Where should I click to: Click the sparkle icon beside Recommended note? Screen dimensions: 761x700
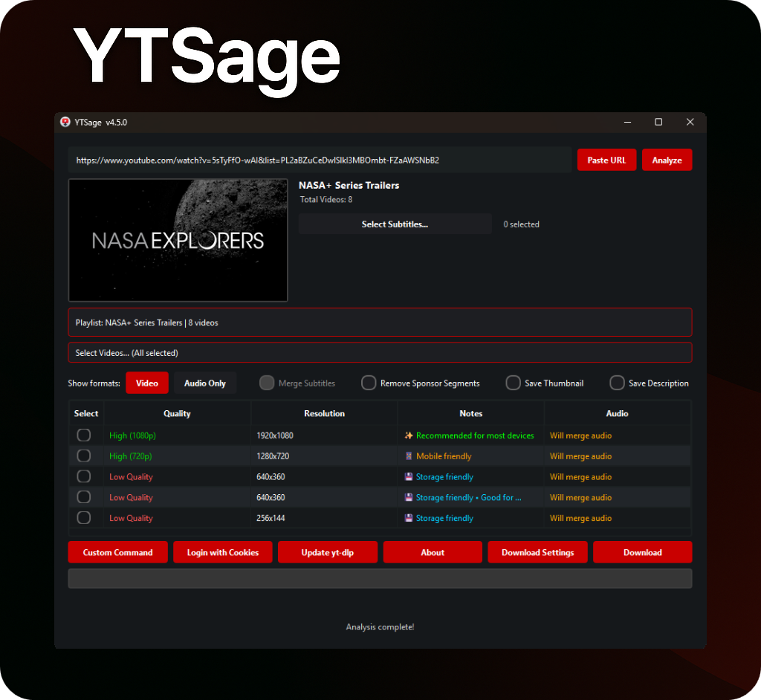point(409,435)
